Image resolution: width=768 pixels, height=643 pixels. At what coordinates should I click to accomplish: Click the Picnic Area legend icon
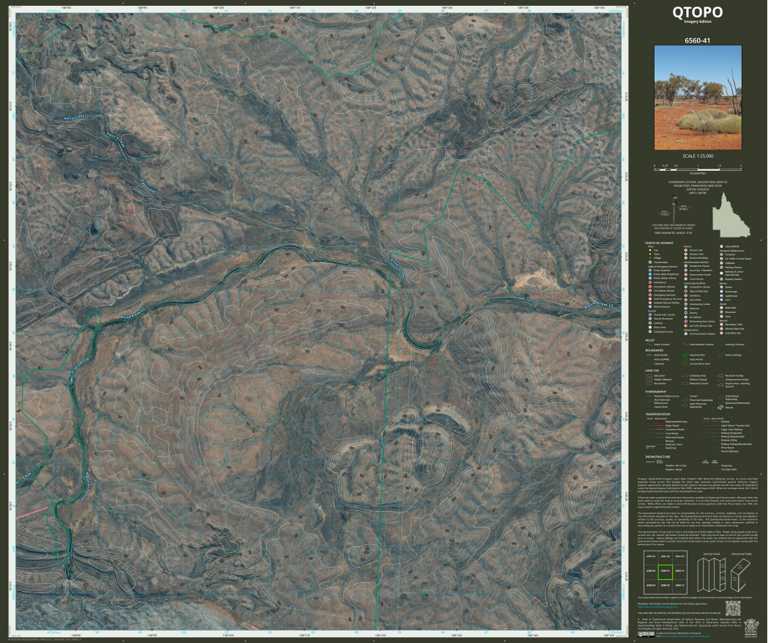650,327
